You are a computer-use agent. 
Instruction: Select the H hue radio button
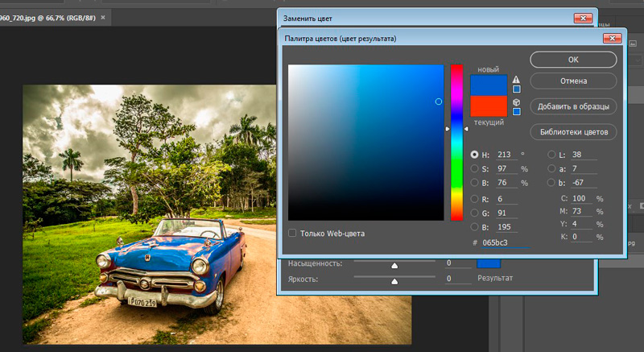coord(474,154)
